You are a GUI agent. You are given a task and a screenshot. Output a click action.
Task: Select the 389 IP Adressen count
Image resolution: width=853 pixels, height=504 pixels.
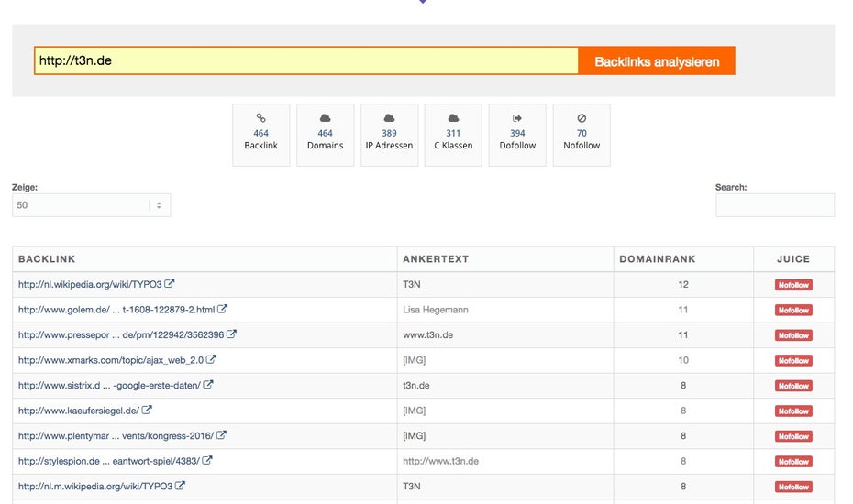click(390, 133)
